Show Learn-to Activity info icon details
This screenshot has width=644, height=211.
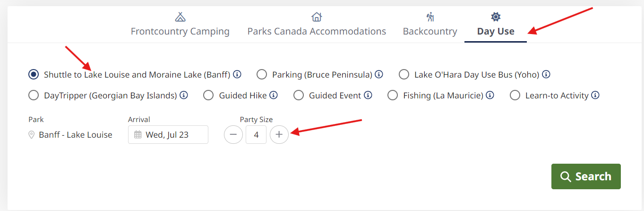pos(595,95)
